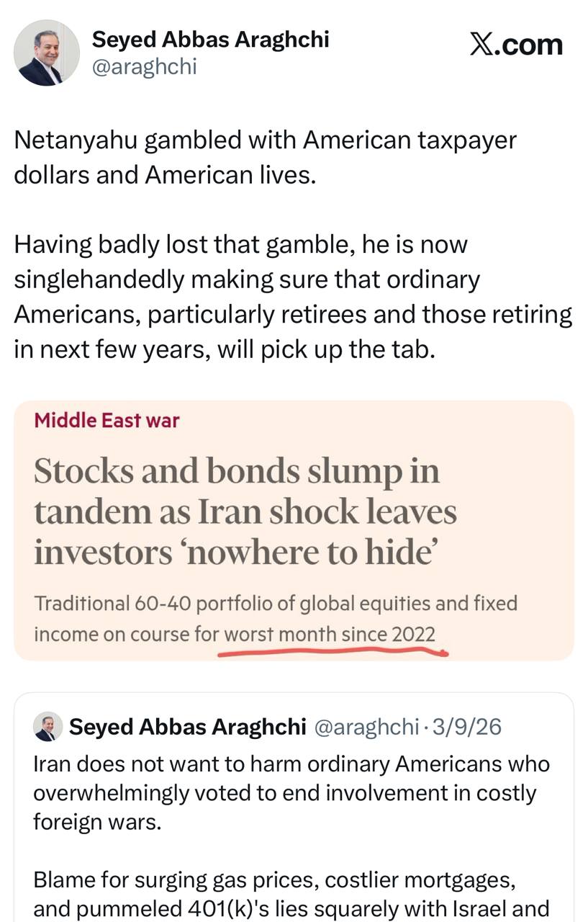
Task: Click 'costly foreign wars' in quoted tweet
Action: coord(97,821)
